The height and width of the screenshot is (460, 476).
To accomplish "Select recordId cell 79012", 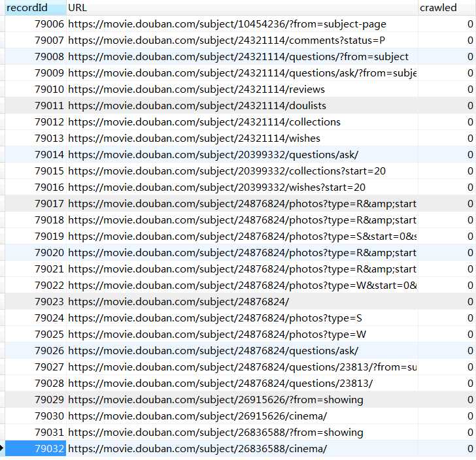I will coord(35,122).
